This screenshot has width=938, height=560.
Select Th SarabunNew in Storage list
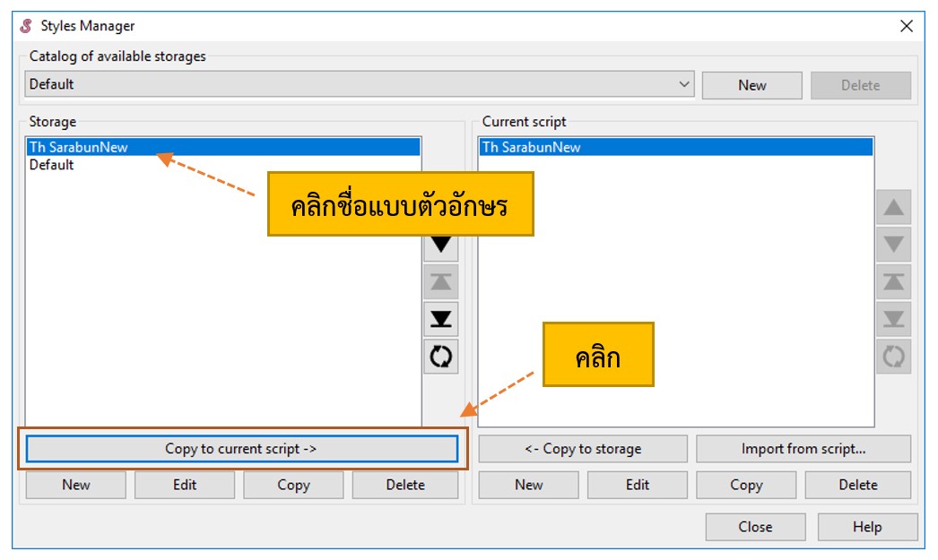tap(79, 148)
